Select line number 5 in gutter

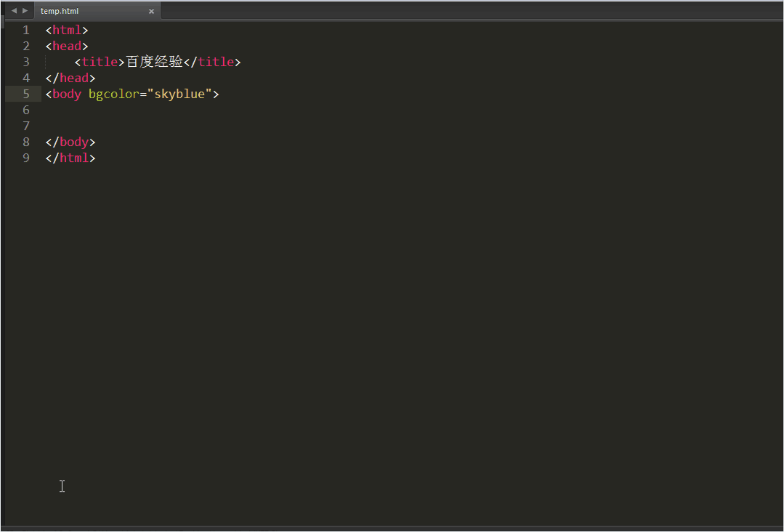pyautogui.click(x=26, y=94)
